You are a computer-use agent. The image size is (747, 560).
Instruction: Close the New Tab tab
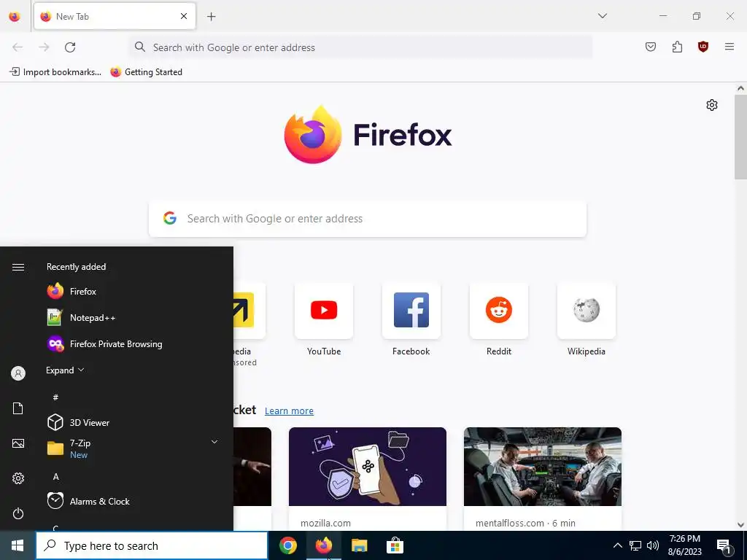tap(183, 16)
